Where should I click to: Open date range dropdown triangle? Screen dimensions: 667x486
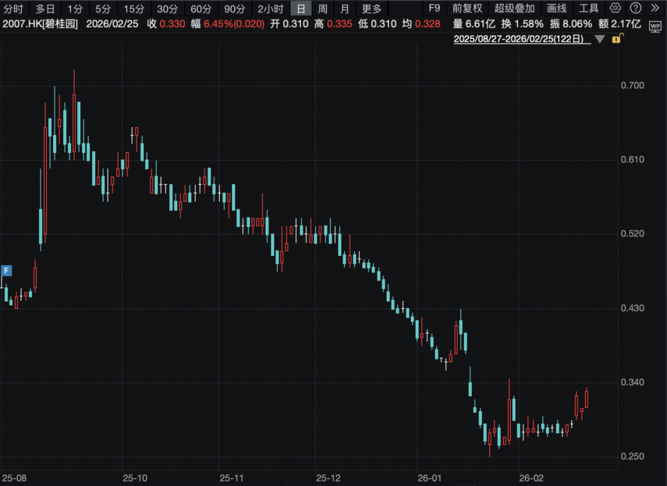pyautogui.click(x=599, y=40)
